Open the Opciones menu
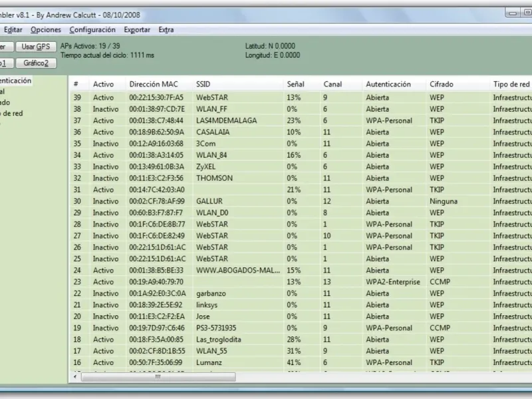This screenshot has width=532, height=399. click(x=46, y=30)
